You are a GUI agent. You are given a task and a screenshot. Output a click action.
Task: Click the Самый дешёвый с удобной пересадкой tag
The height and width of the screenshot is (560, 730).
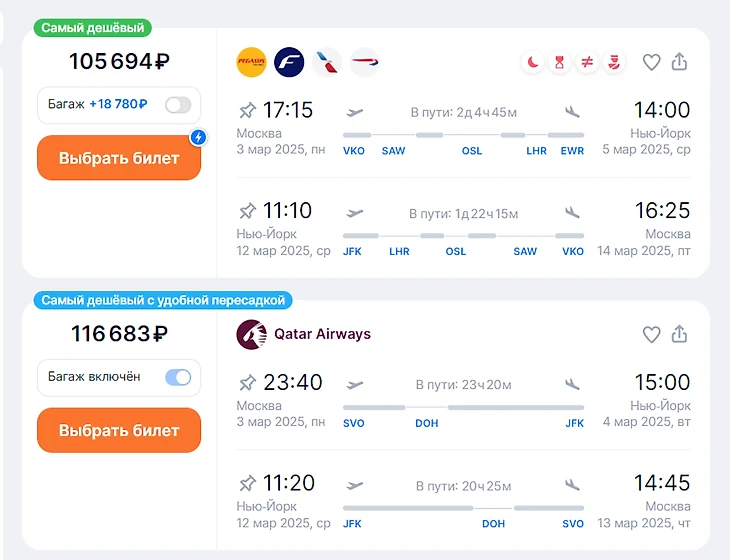(x=162, y=300)
